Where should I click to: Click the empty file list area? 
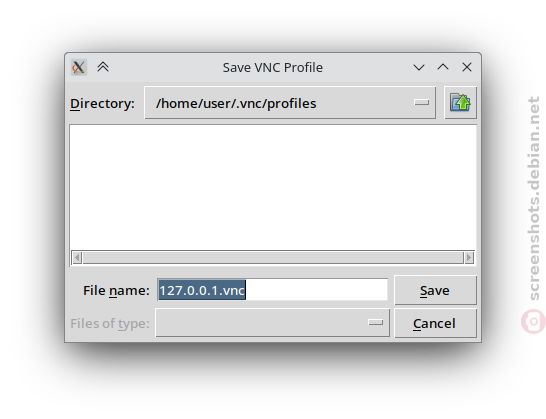tap(273, 187)
